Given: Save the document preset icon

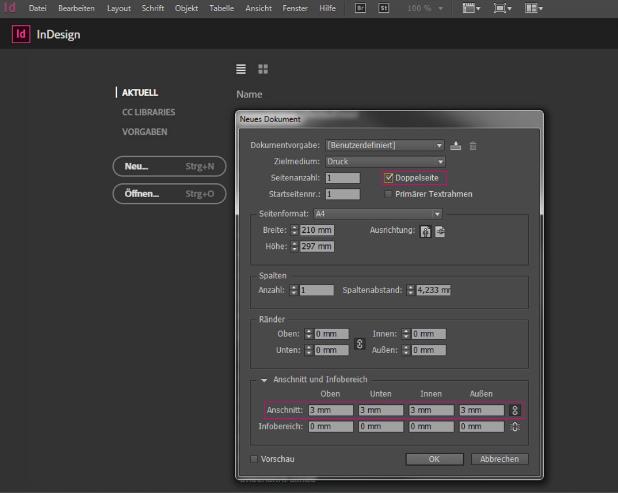Looking at the screenshot, I should point(456,145).
